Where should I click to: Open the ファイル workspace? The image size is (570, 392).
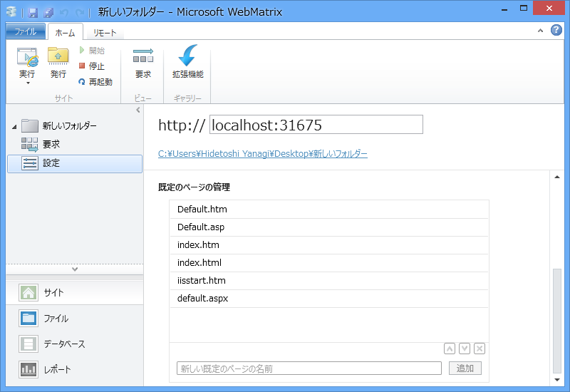pos(75,318)
